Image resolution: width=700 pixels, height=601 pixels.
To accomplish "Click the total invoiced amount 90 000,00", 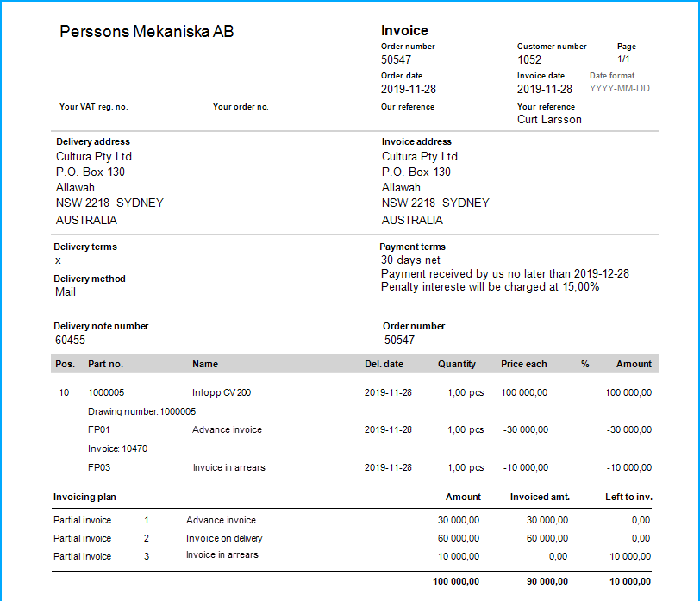I will point(547,581).
